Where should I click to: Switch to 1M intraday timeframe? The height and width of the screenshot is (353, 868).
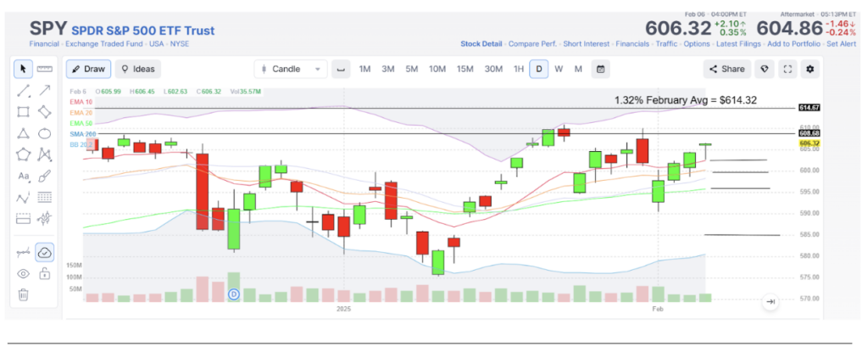[364, 70]
